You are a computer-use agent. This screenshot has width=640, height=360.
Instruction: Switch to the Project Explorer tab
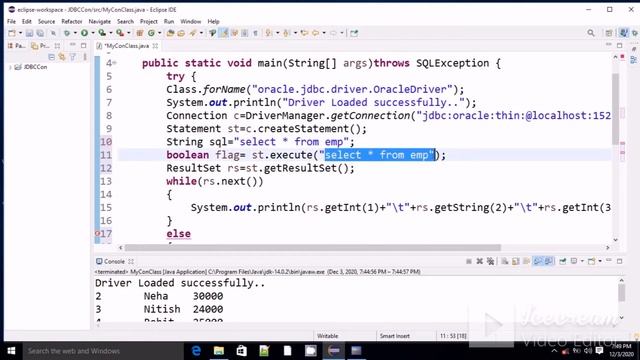[x=40, y=46]
